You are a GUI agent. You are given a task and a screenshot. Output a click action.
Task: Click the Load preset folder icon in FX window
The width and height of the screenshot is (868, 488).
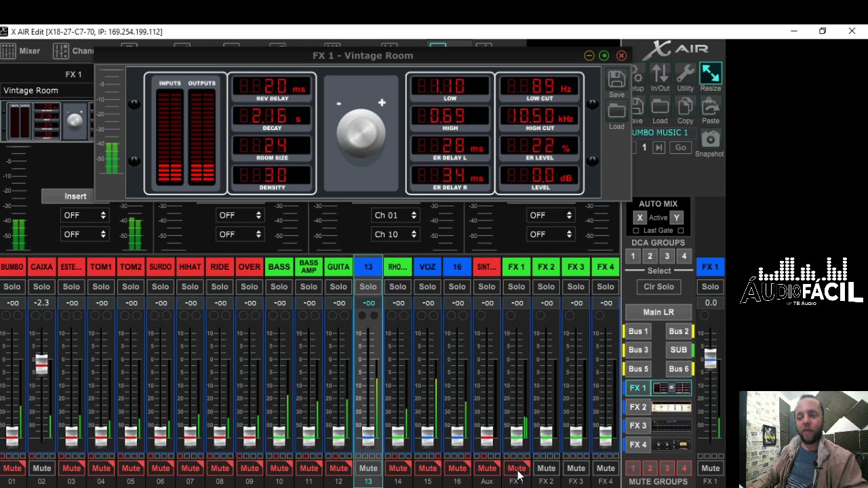[x=616, y=111]
